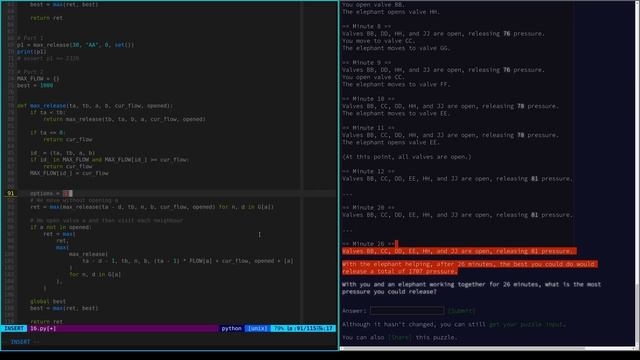640x360 pixels.
Task: Click the 'MAX_FLOW = {}' line
Action: point(38,78)
